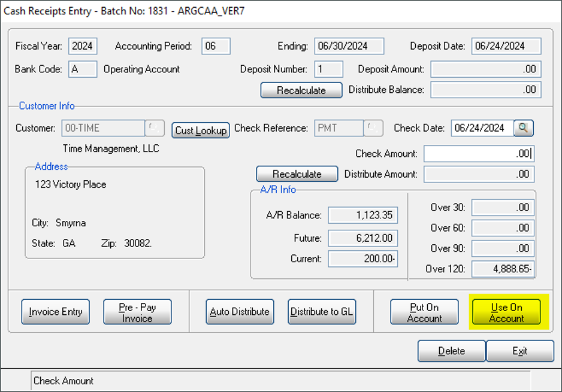The image size is (562, 392).
Task: Click the Cust Lookup button
Action: 201,130
